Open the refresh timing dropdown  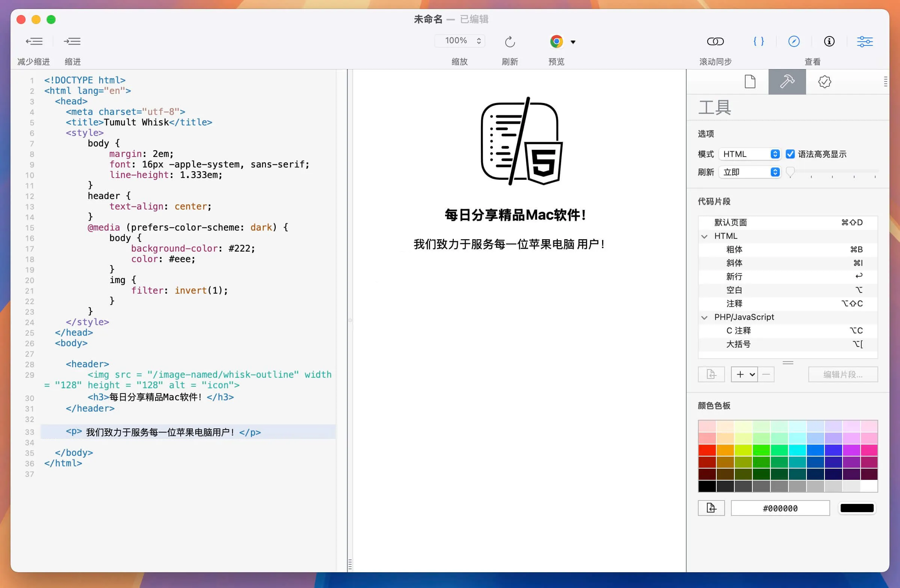point(749,172)
